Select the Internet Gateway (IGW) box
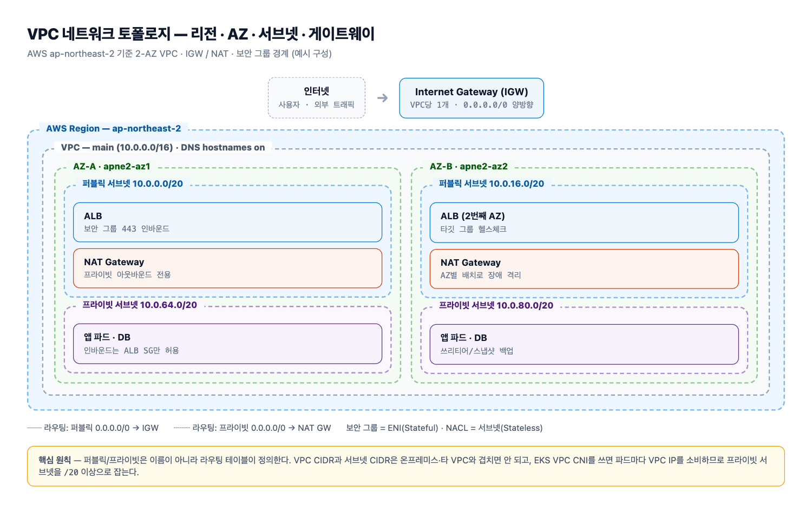This screenshot has width=812, height=505. (x=472, y=98)
